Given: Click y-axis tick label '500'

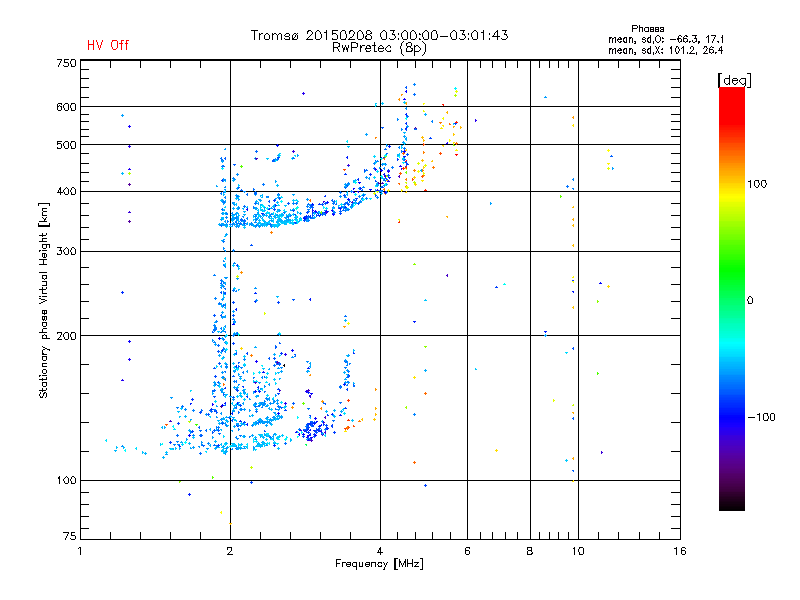Looking at the screenshot, I should (66, 145).
